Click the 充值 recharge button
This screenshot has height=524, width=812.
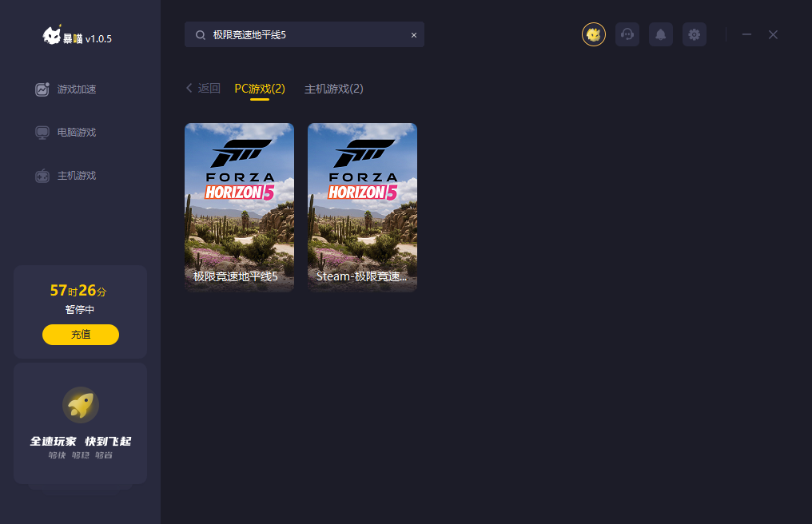[81, 335]
